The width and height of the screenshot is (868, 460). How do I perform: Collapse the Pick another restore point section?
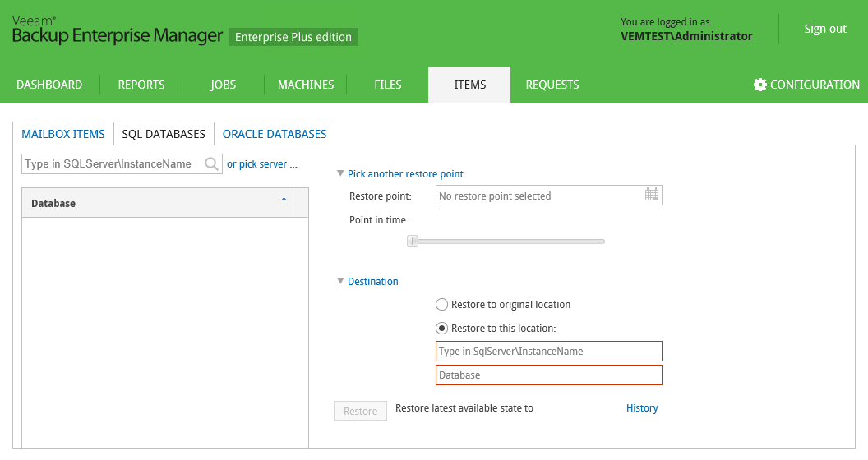340,173
